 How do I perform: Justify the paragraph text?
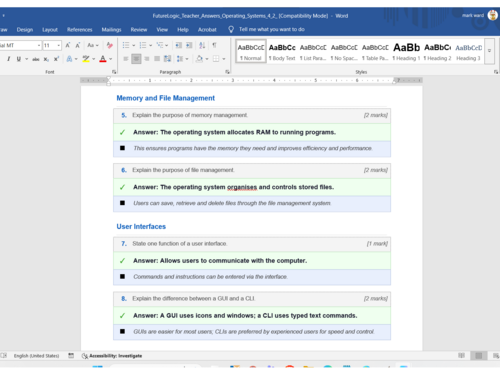157,59
